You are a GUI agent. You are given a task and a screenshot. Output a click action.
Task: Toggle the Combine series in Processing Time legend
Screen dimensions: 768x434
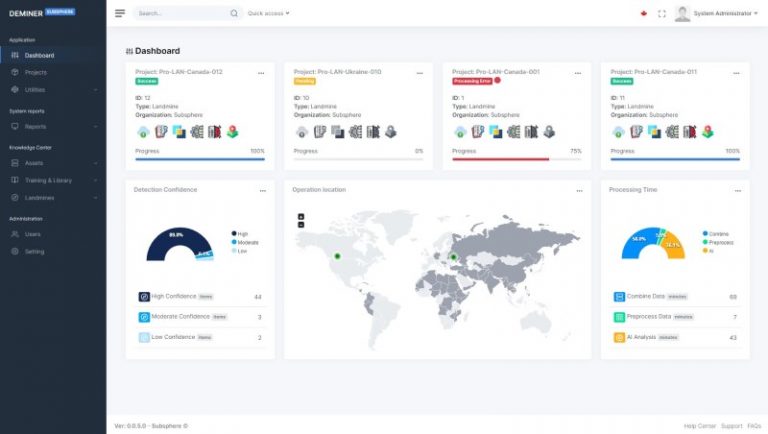pos(716,233)
